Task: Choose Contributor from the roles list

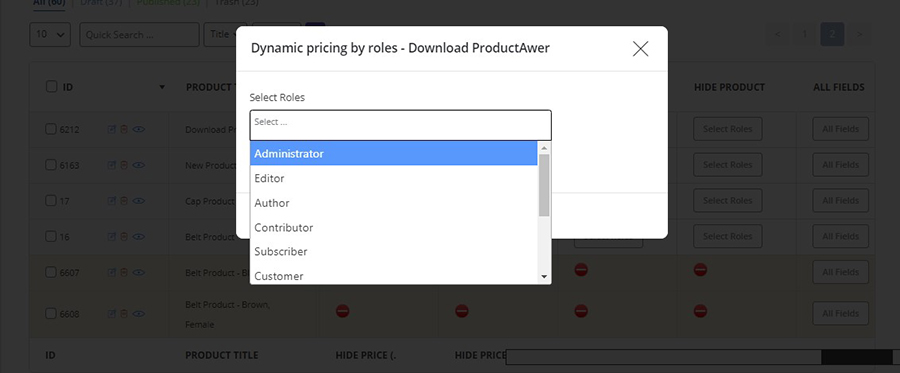Action: [x=394, y=228]
